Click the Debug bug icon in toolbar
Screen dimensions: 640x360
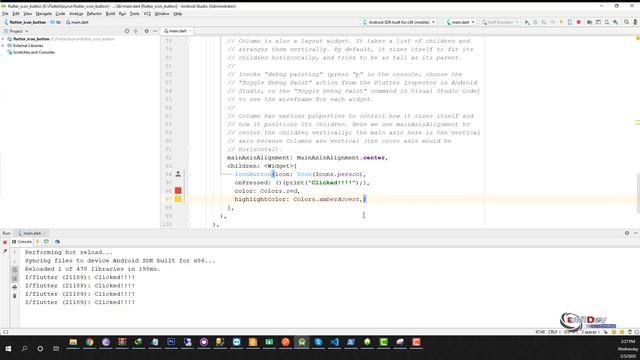click(536, 22)
